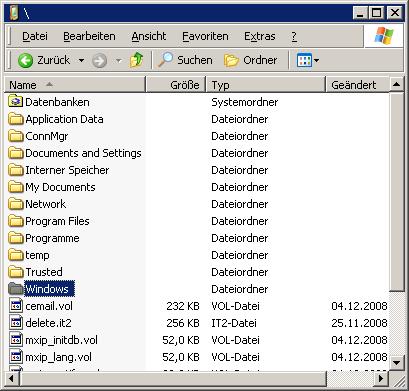409x391 pixels.
Task: Click the horizontal scrollbar thumb
Action: pyautogui.click(x=173, y=379)
